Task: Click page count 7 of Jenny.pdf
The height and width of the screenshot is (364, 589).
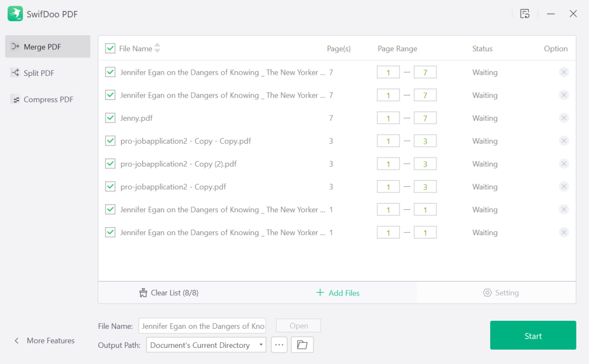Action: click(331, 118)
